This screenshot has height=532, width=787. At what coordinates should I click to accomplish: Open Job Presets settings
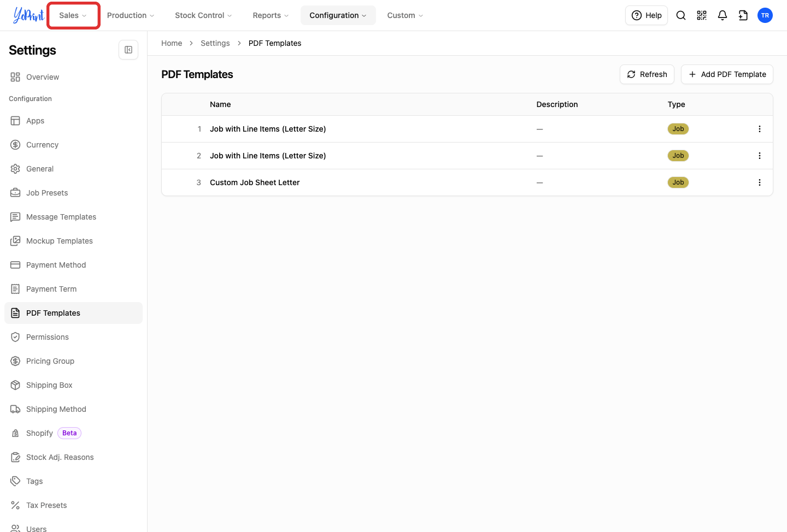click(x=73, y=193)
